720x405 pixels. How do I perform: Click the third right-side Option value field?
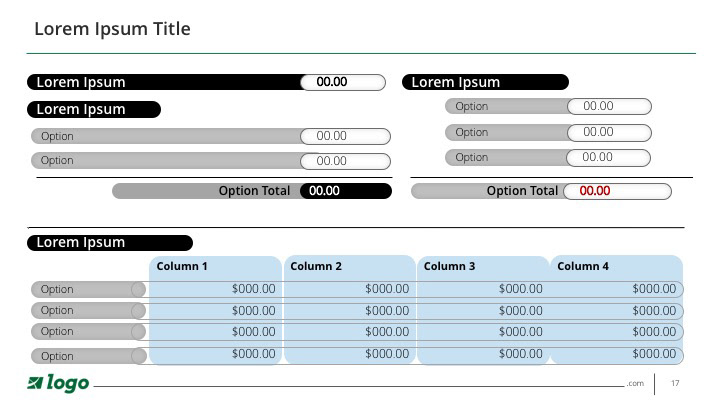pos(608,158)
